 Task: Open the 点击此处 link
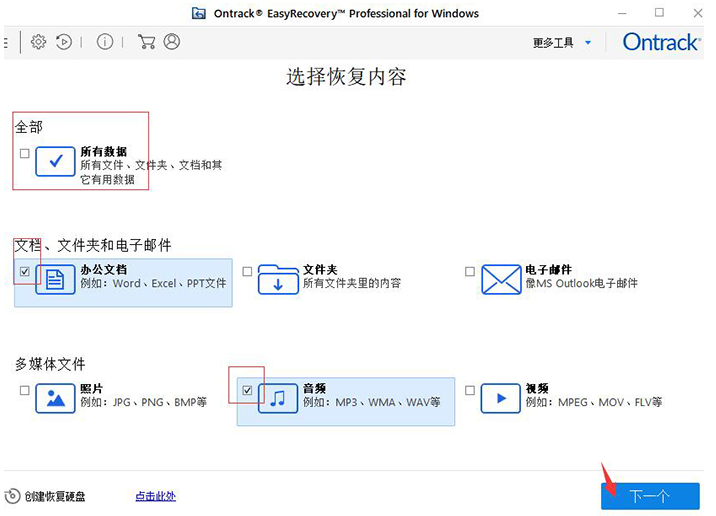click(156, 496)
